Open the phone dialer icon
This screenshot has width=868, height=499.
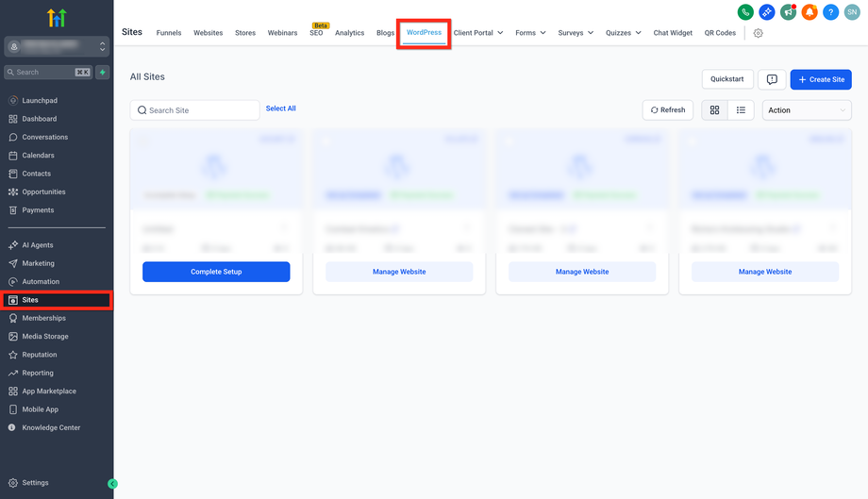745,11
